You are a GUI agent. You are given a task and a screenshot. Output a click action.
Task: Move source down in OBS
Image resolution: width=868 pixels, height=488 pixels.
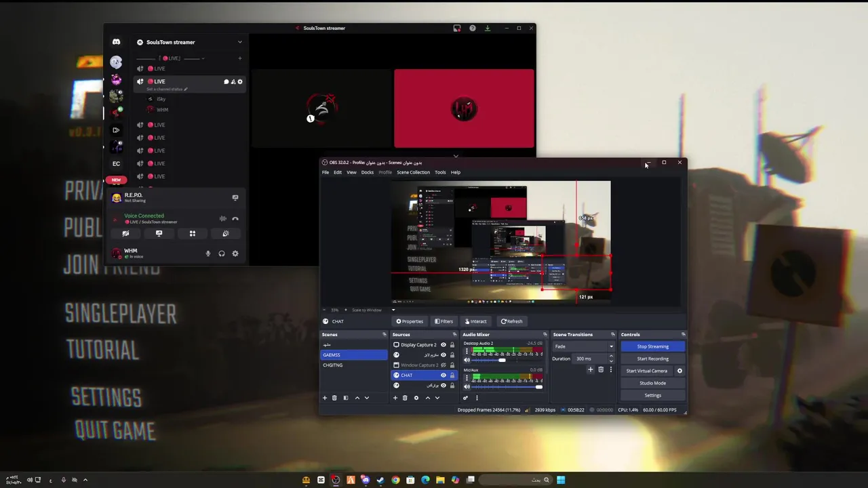point(437,398)
